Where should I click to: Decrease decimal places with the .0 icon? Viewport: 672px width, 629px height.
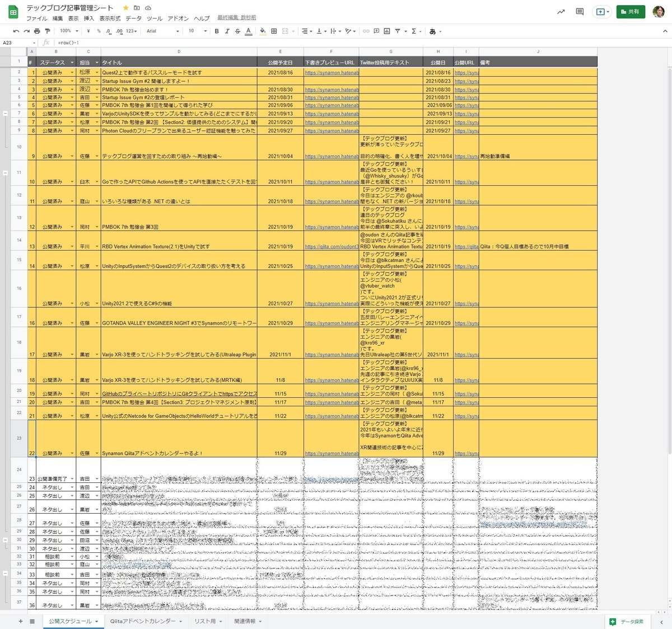tap(109, 31)
